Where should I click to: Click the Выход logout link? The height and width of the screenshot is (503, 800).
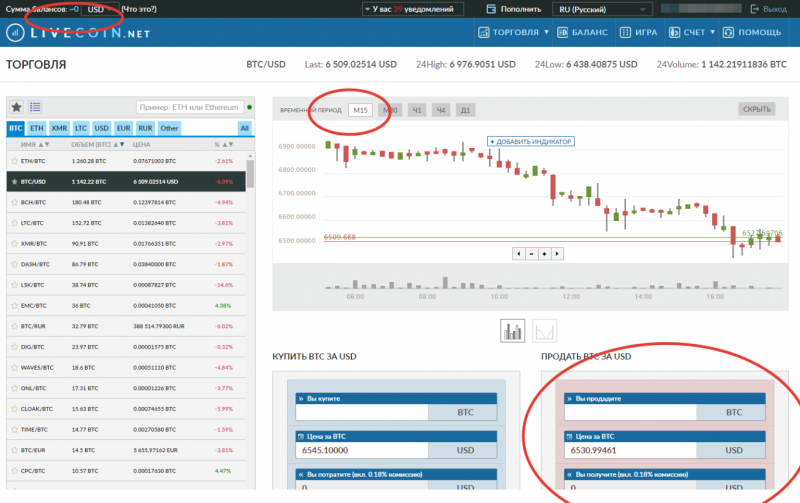pos(769,9)
